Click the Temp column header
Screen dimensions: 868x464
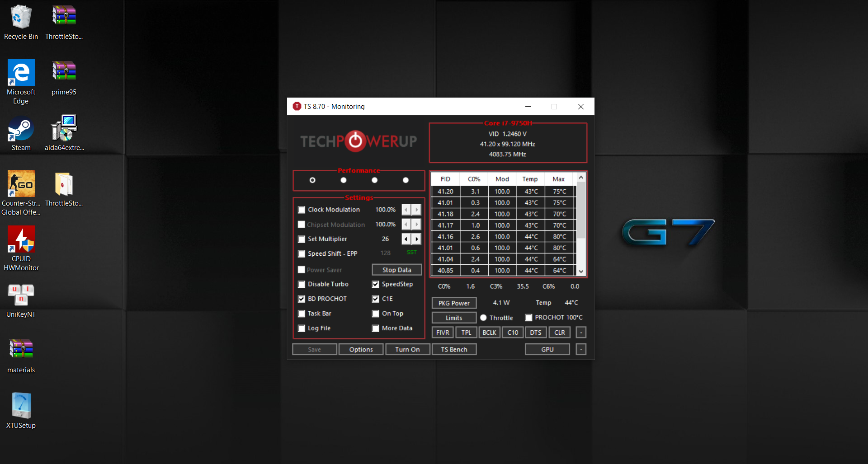[x=530, y=179]
